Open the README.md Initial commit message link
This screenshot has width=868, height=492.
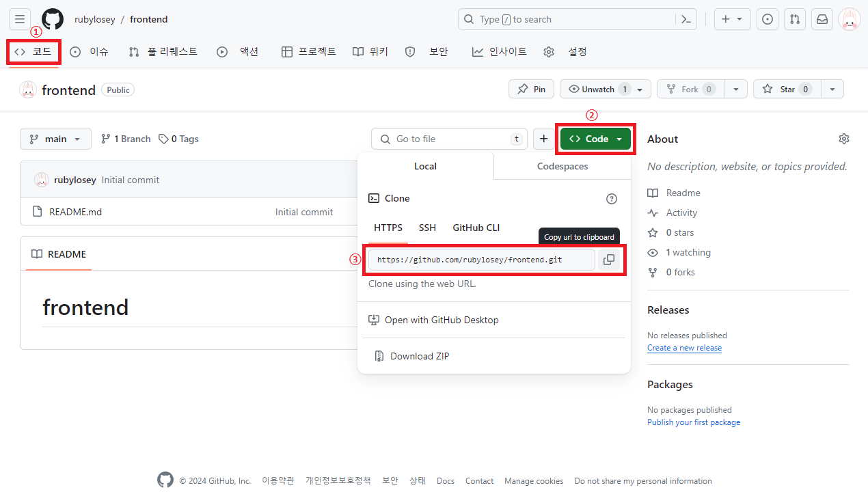(x=304, y=212)
